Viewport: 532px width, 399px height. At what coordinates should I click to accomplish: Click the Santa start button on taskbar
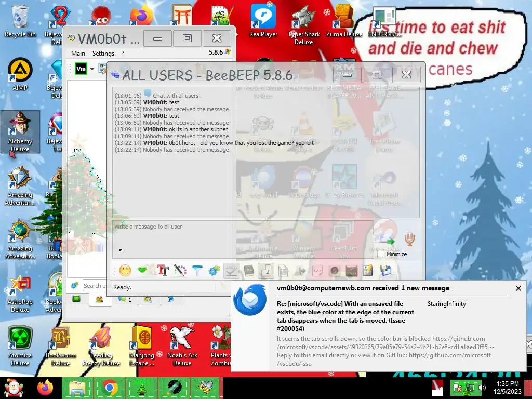(13, 388)
